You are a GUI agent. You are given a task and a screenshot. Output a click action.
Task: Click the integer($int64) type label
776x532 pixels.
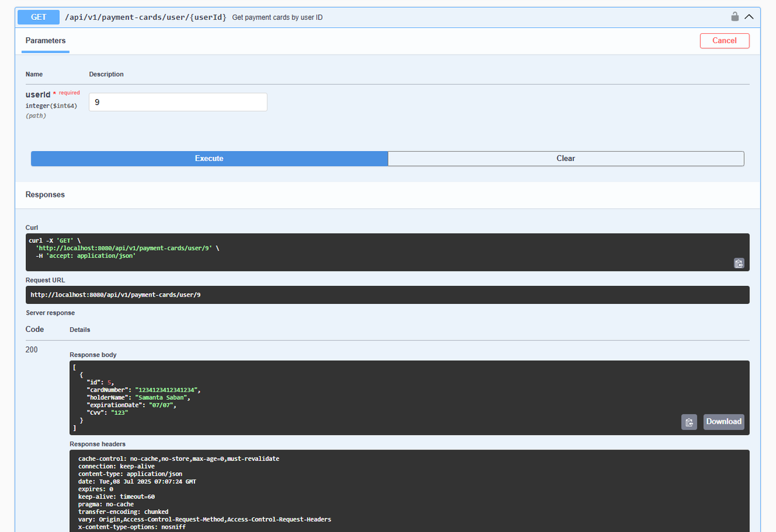pyautogui.click(x=51, y=106)
